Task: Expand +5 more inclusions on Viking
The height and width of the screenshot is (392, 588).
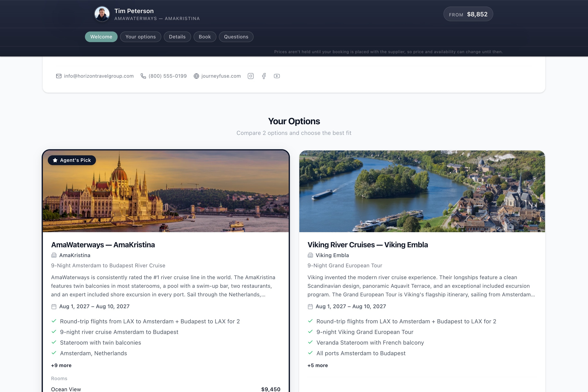Action: pyautogui.click(x=318, y=365)
